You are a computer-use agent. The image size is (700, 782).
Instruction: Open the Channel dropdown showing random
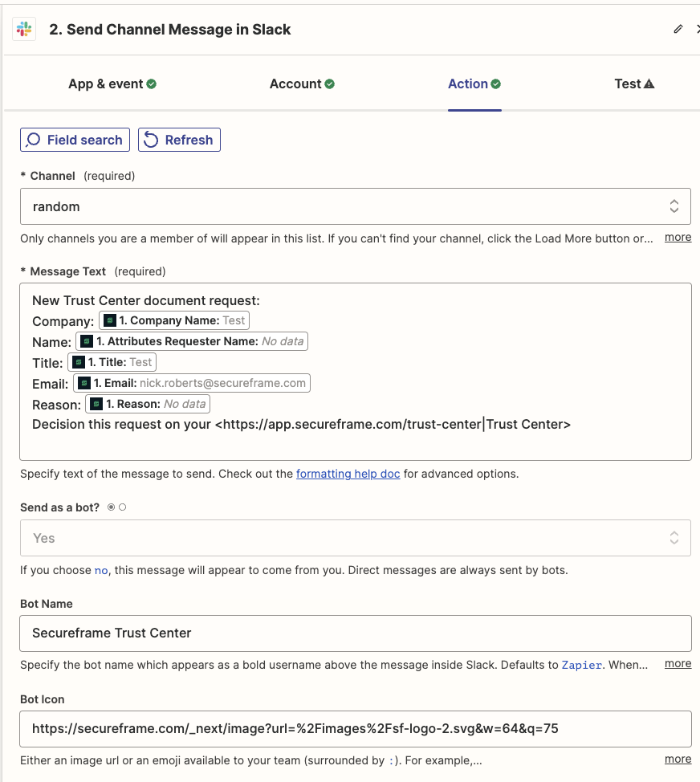tap(355, 206)
